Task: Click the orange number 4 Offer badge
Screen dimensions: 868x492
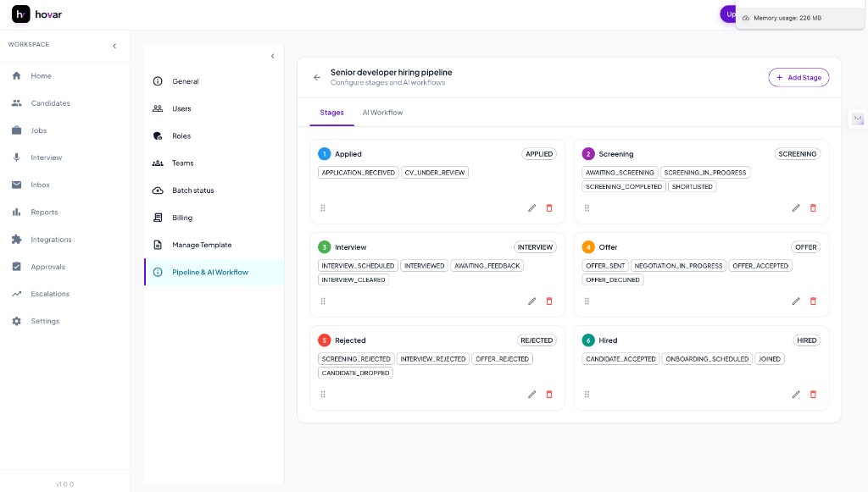Action: coord(588,247)
